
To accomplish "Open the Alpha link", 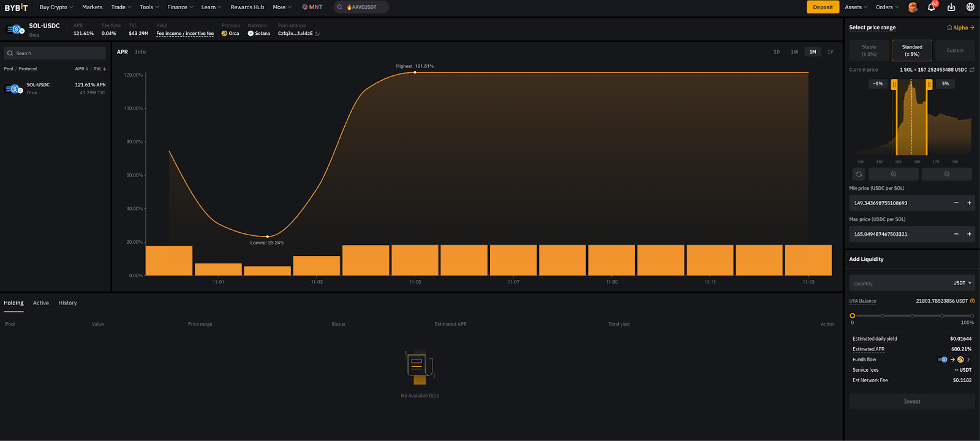I will point(960,28).
